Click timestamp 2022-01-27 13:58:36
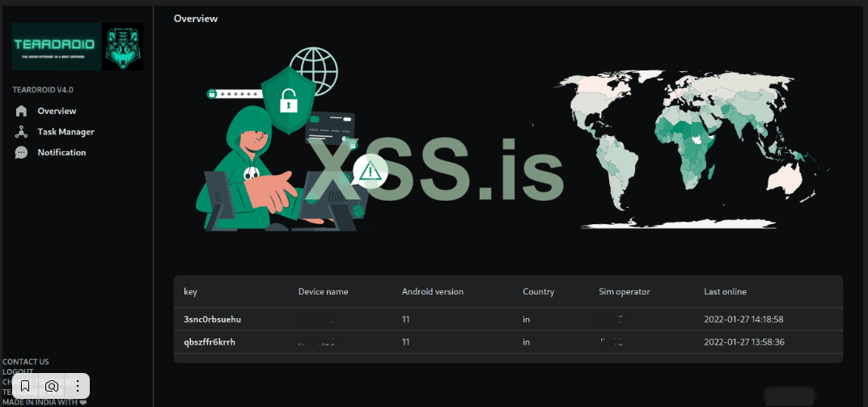Screen dimensions: 868x407 coord(743,342)
